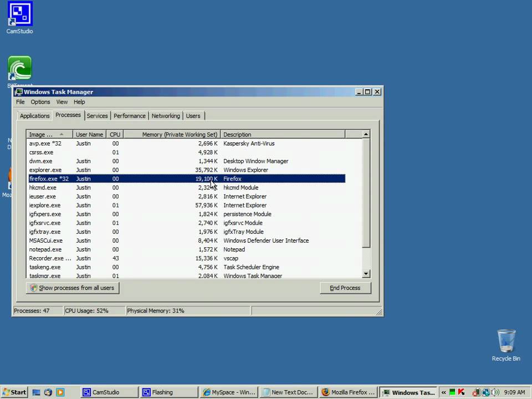Click the process list scroll down arrow

click(366, 273)
